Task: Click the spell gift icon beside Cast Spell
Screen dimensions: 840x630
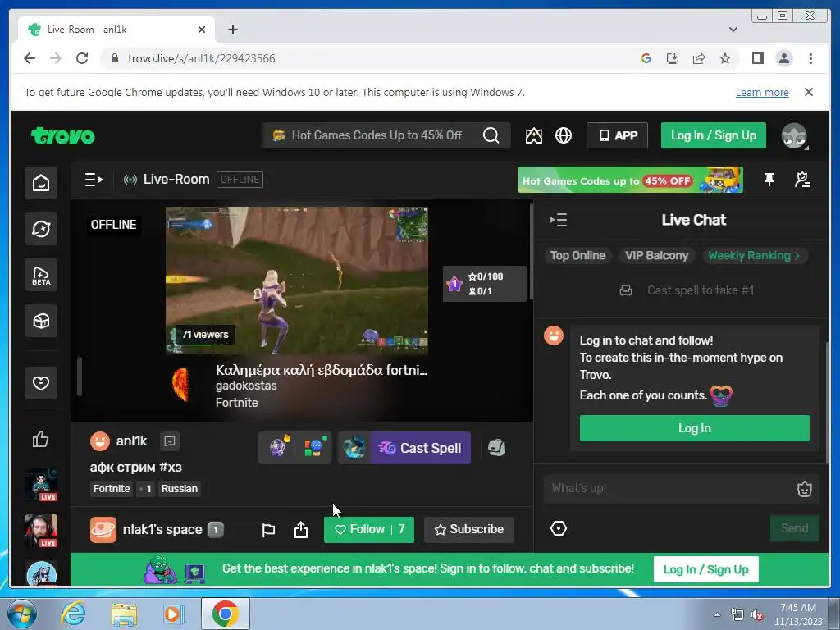Action: 354,448
